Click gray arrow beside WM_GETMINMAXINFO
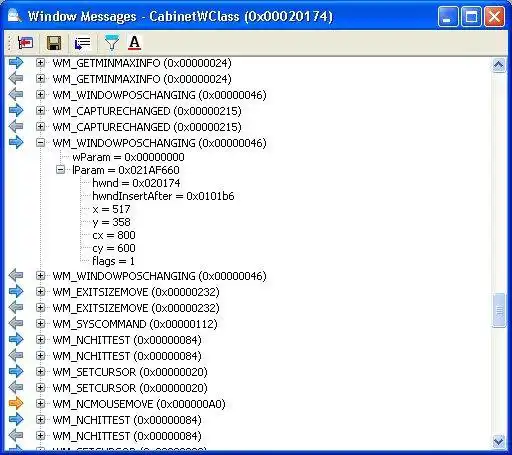 [x=16, y=78]
